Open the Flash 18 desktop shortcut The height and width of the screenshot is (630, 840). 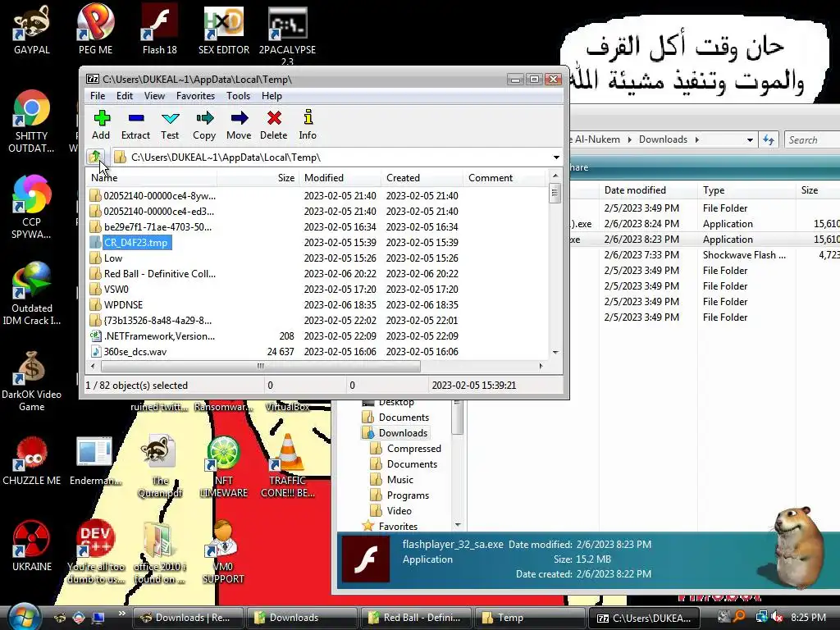click(160, 30)
